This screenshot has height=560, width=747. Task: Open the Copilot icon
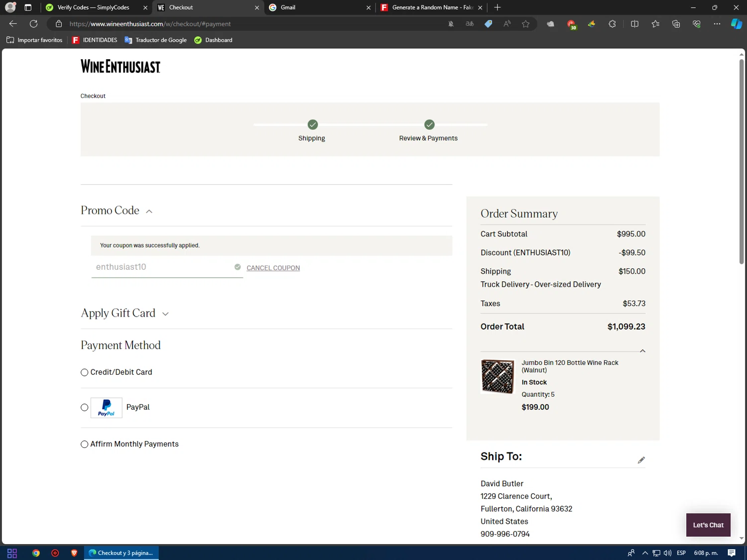(736, 24)
